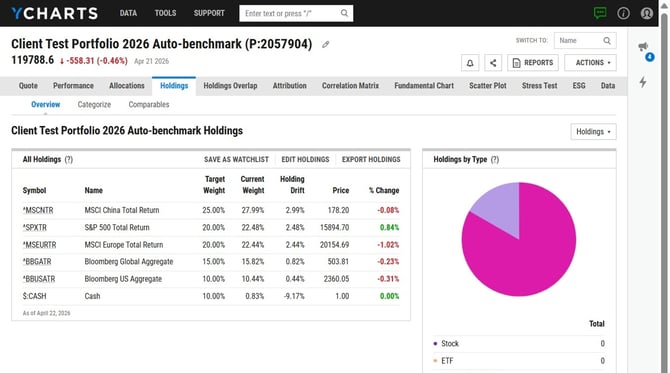Click the pencil edit icon beside portfolio name

pyautogui.click(x=326, y=44)
